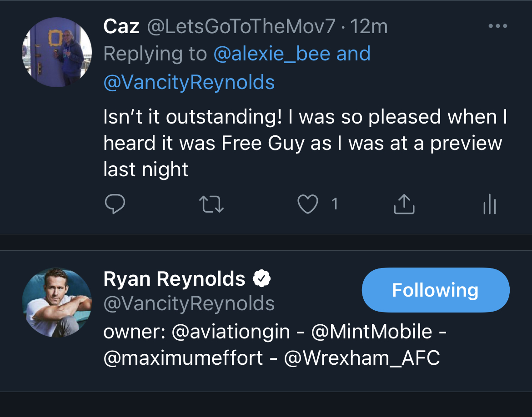Tap Ryan Reynolds' verified badge
Screen dimensions: 532x417
click(x=262, y=278)
